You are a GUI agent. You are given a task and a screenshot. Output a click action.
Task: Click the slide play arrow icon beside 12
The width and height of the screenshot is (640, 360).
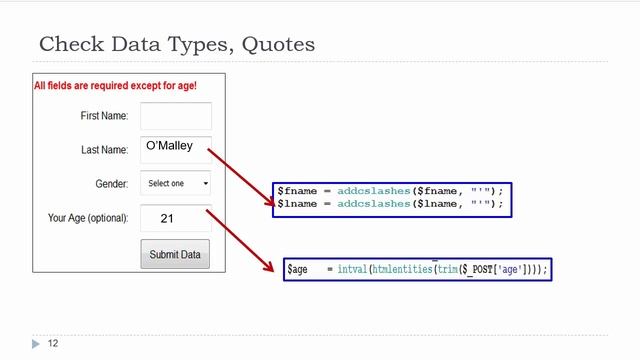(x=36, y=344)
